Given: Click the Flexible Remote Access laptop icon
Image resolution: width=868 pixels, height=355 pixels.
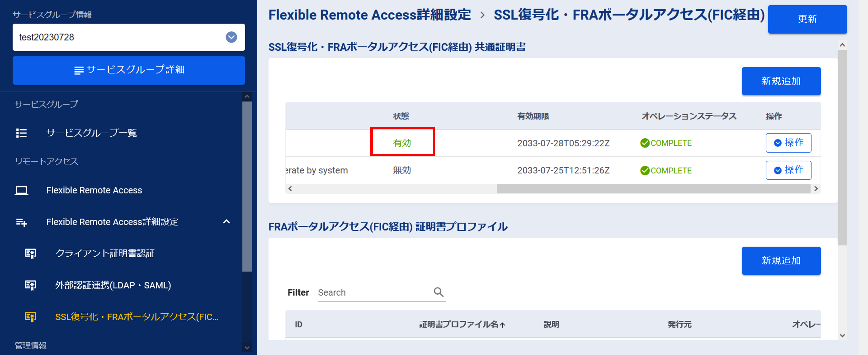Looking at the screenshot, I should click(x=21, y=190).
